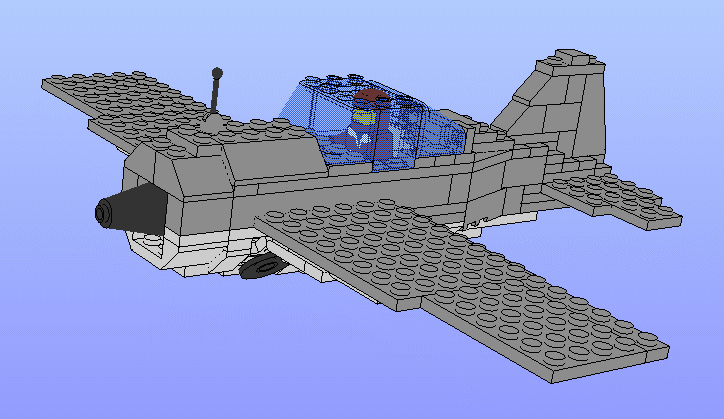This screenshot has width=724, height=419.
Task: Select the dark propeller nose cone
Action: 132,208
